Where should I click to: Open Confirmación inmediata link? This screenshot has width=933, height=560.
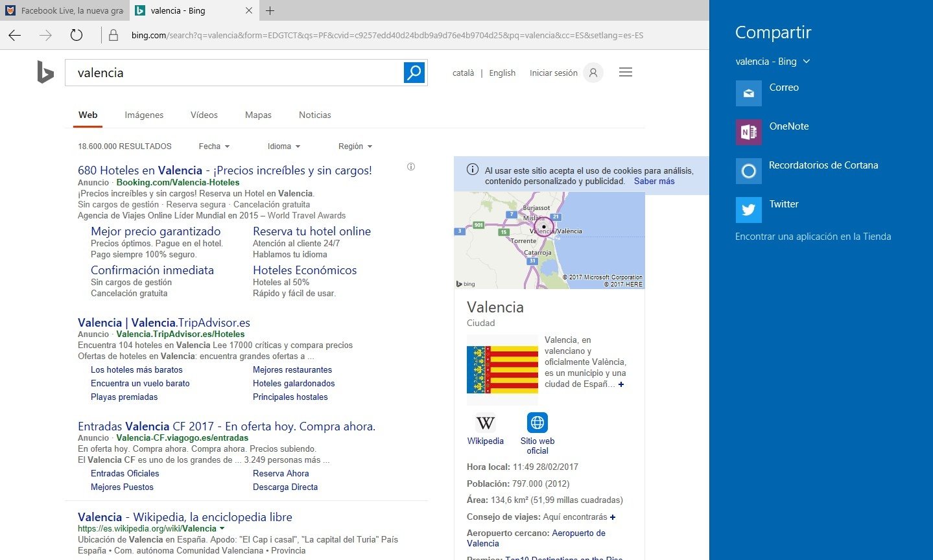coord(152,270)
